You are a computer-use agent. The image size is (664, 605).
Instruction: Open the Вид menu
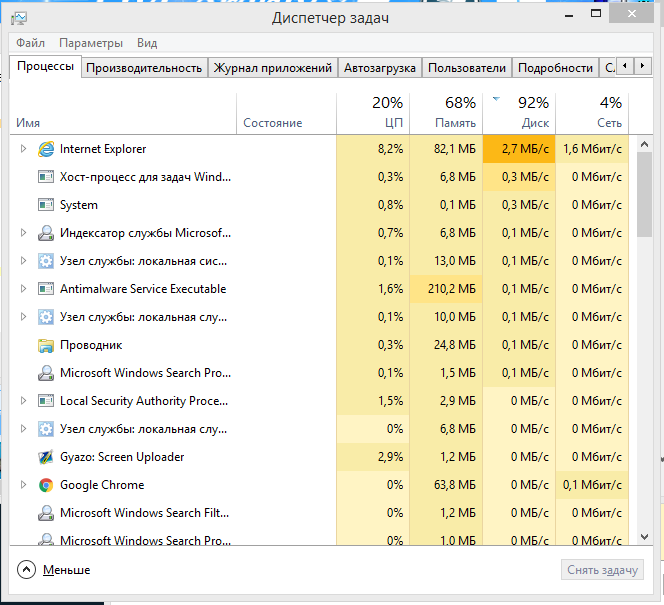[x=147, y=43]
